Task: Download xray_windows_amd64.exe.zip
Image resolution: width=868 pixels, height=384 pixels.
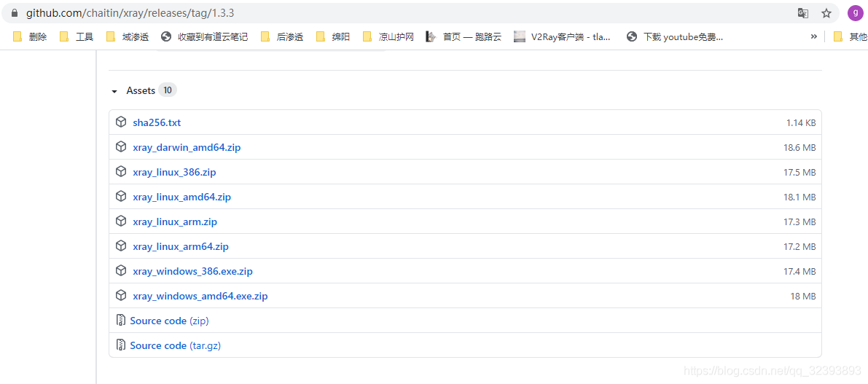Action: tap(200, 296)
